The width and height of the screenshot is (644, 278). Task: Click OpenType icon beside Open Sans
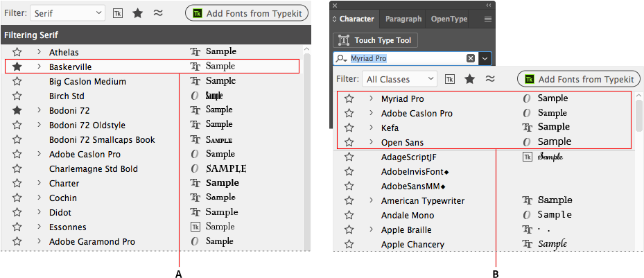point(527,142)
